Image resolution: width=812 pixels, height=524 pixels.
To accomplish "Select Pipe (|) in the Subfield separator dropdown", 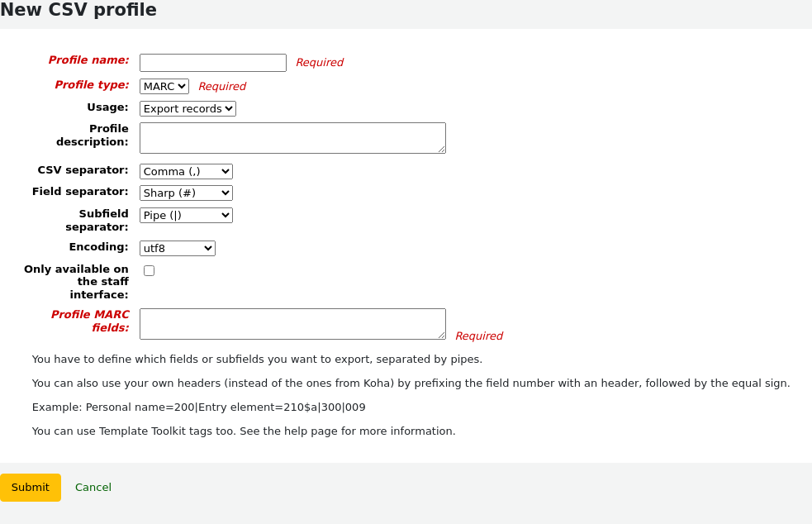I will point(185,215).
